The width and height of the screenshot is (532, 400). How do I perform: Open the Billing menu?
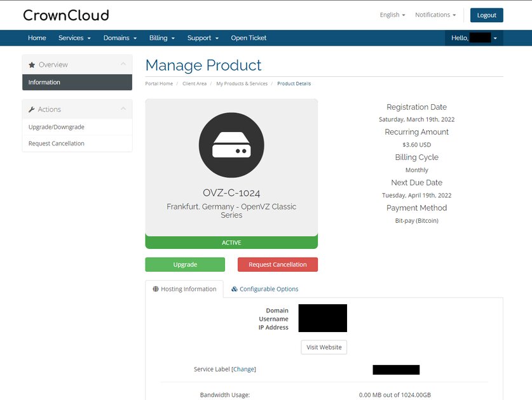(162, 38)
